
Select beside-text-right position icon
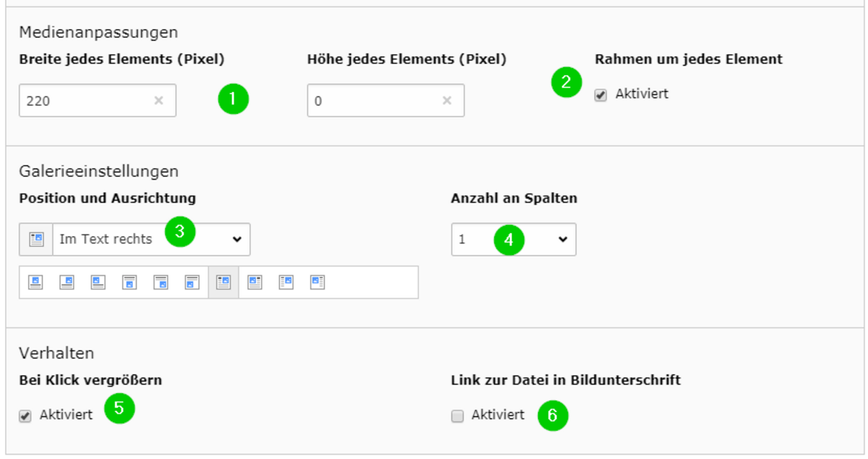(x=286, y=282)
